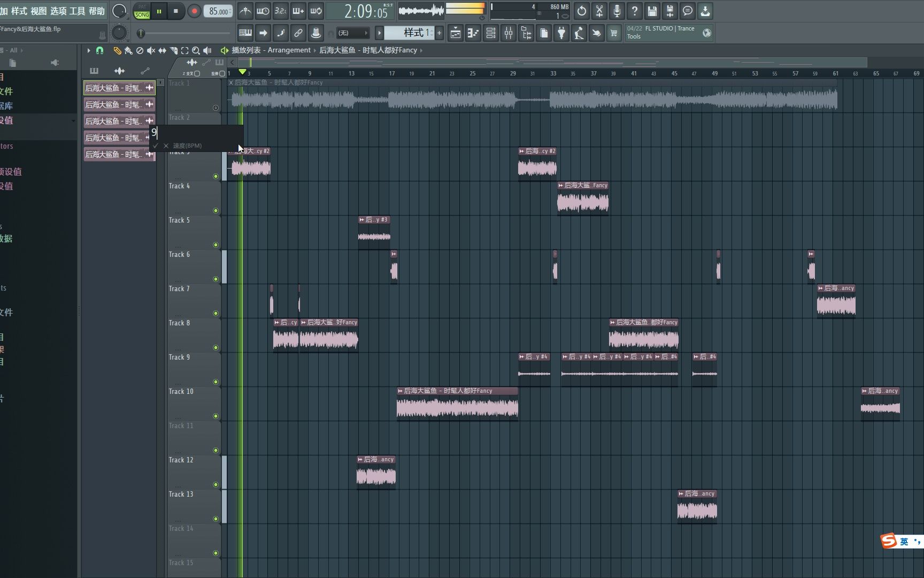The image size is (924, 578).
Task: Select the Delete tool in playlist toolbar
Action: (x=140, y=50)
